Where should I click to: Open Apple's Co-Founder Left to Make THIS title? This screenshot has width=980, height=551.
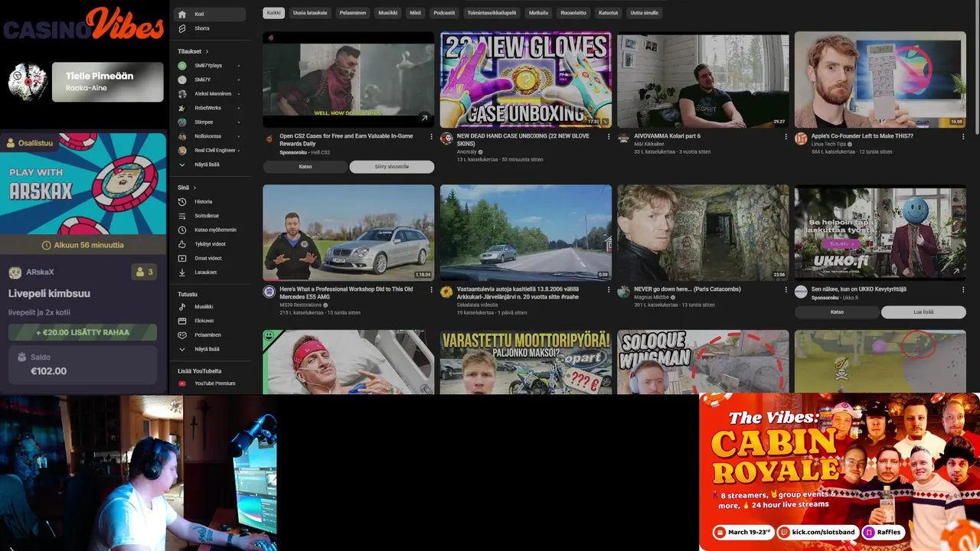862,135
